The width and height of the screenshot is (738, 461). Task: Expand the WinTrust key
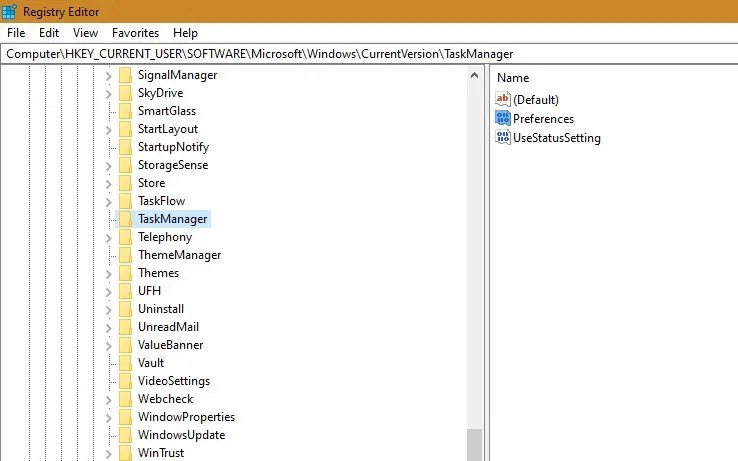point(108,453)
